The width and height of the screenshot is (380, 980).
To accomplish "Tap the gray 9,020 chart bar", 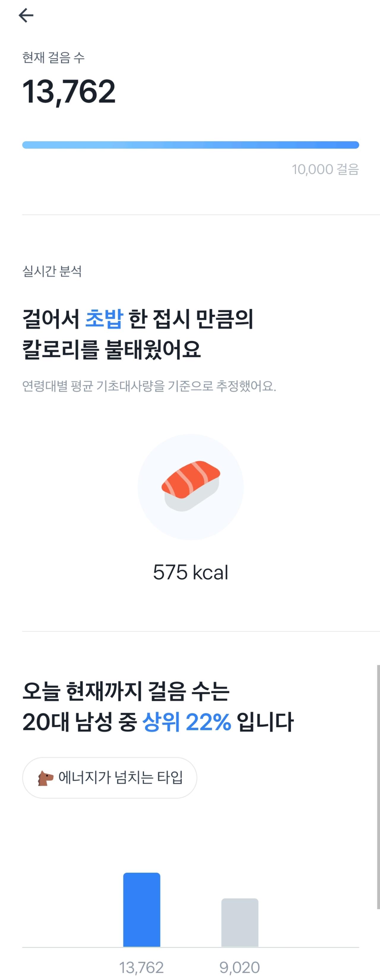I will [x=240, y=922].
